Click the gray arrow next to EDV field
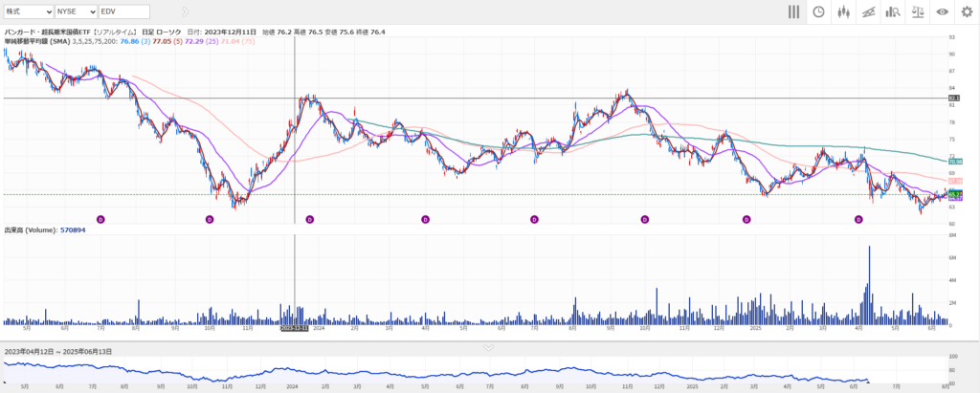The height and width of the screenshot is (393, 980). pos(172,11)
